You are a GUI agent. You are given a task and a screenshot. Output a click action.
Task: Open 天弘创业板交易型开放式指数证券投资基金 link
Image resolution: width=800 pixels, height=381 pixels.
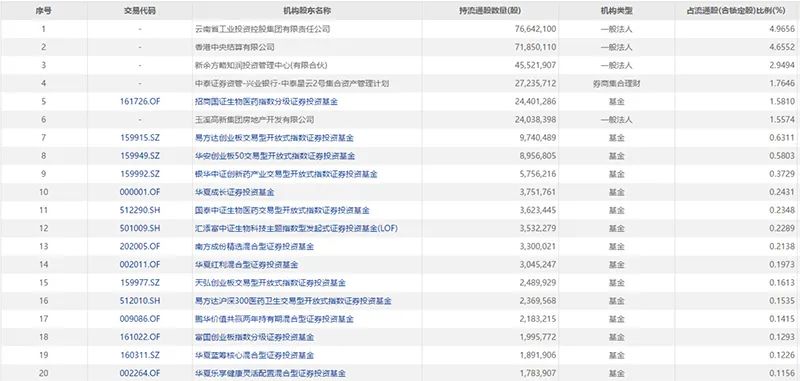tap(270, 283)
